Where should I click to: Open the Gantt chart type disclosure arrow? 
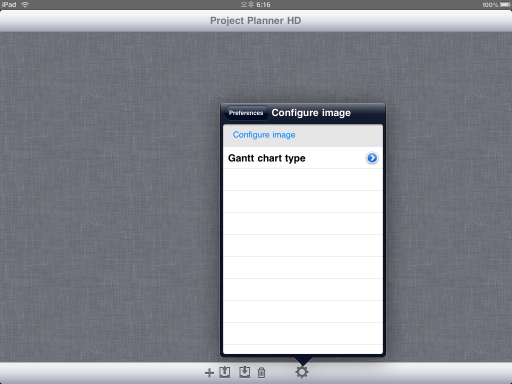pos(372,158)
